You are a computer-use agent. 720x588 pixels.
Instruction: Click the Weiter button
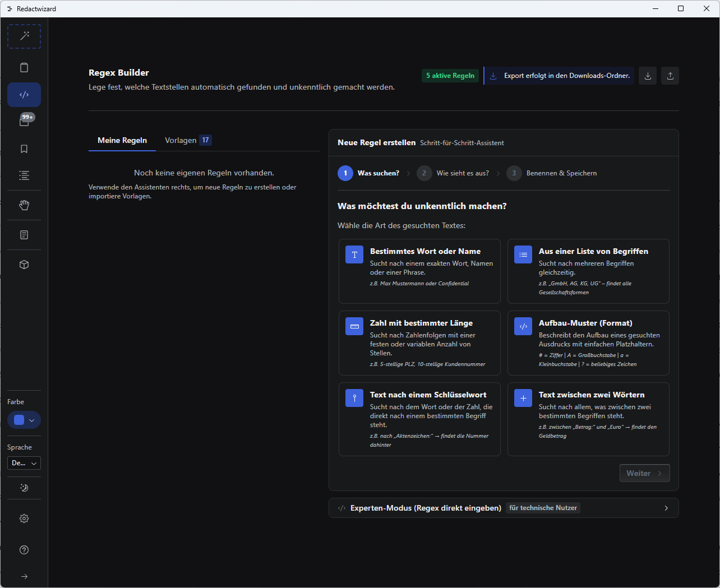[x=644, y=473]
